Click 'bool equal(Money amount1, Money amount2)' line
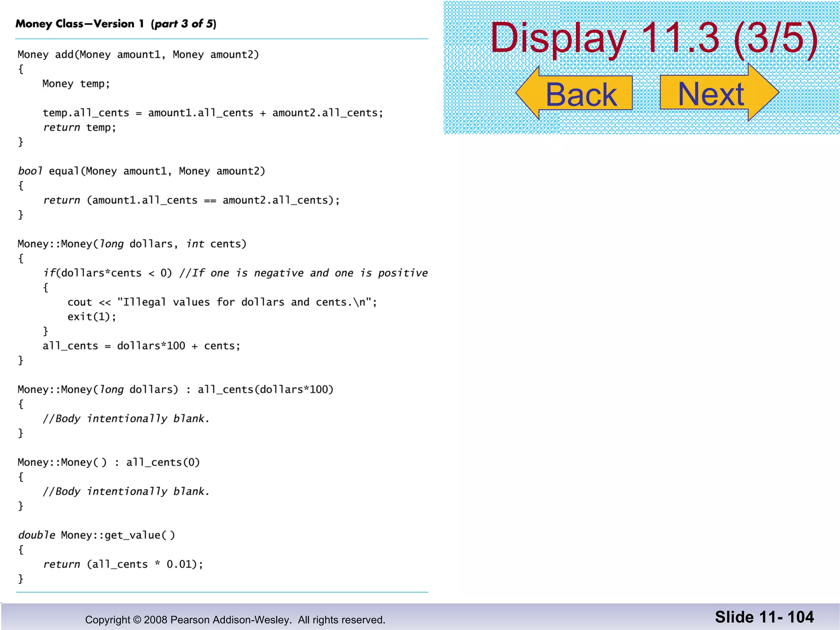840x630 pixels. point(142,171)
